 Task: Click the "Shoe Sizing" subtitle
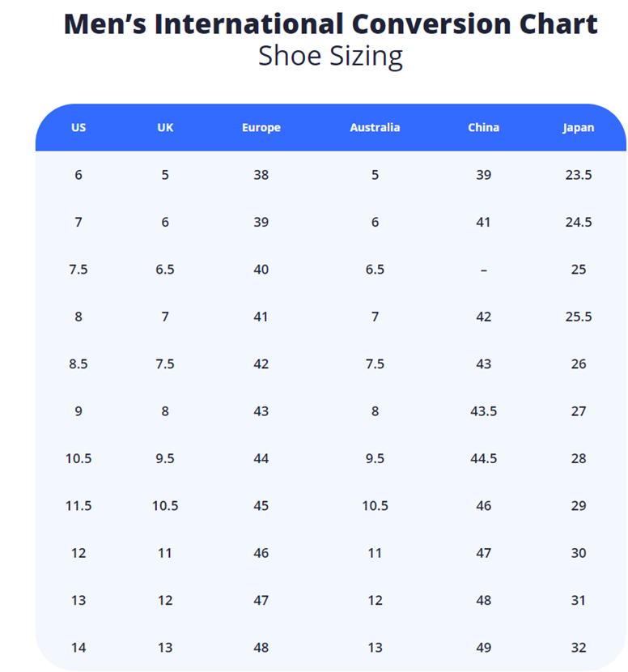tap(330, 57)
